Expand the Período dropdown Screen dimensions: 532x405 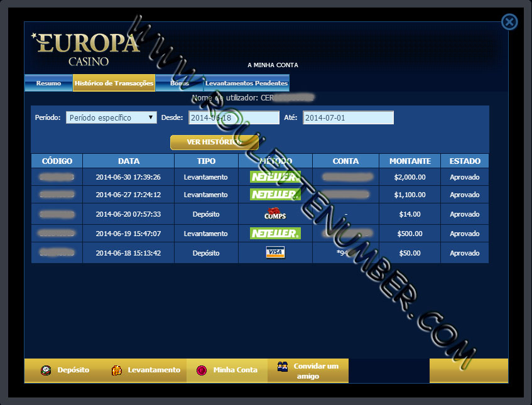click(111, 117)
